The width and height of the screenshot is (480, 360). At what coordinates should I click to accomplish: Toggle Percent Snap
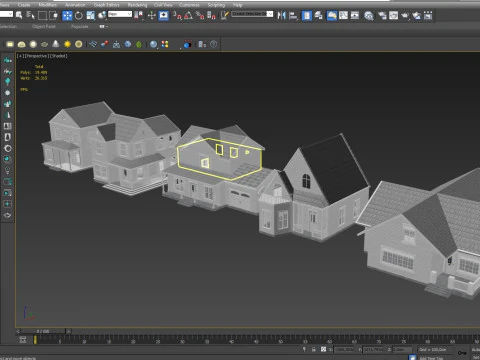click(x=200, y=15)
